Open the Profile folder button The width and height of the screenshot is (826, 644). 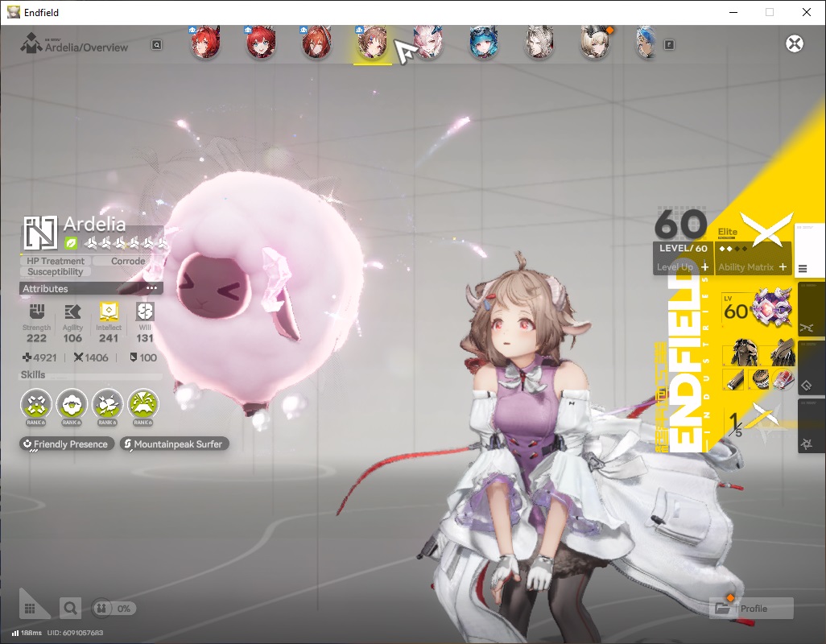pos(751,609)
